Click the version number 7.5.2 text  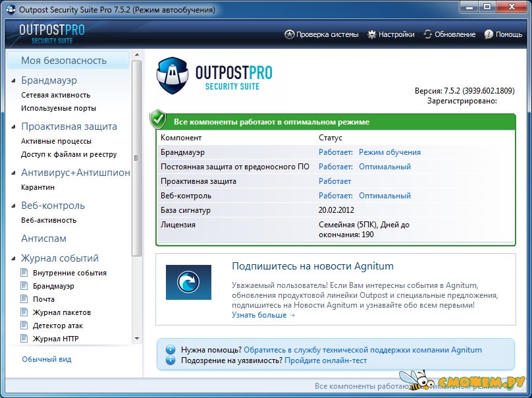(x=464, y=91)
